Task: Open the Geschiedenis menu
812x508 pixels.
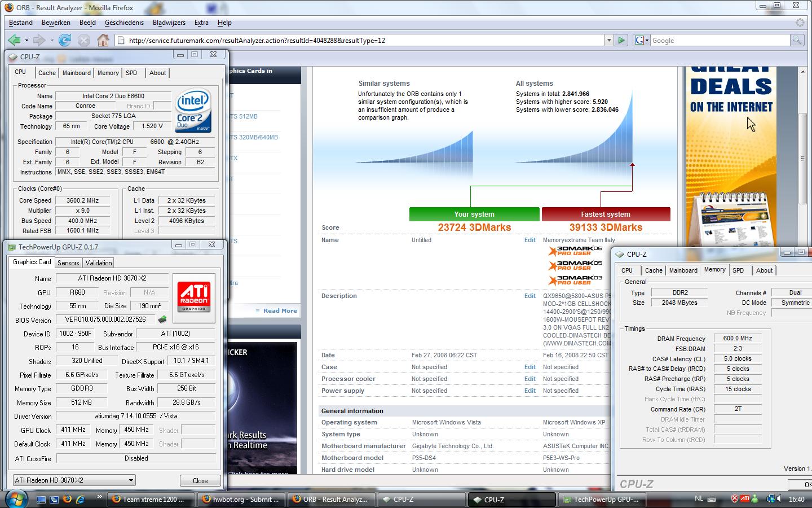Action: (124, 23)
